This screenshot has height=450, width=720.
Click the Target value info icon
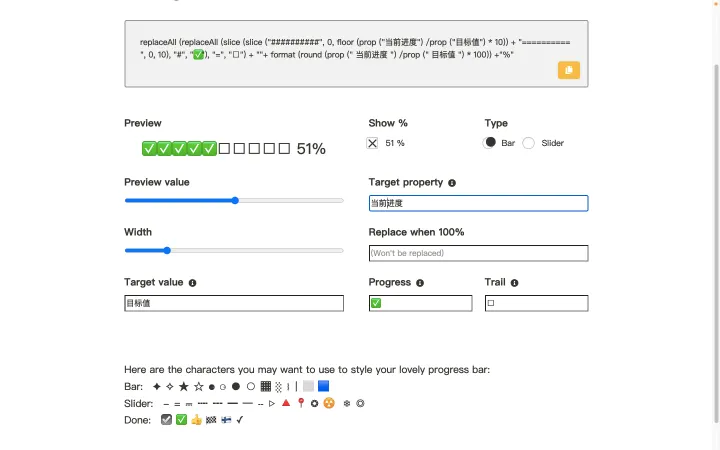point(192,283)
